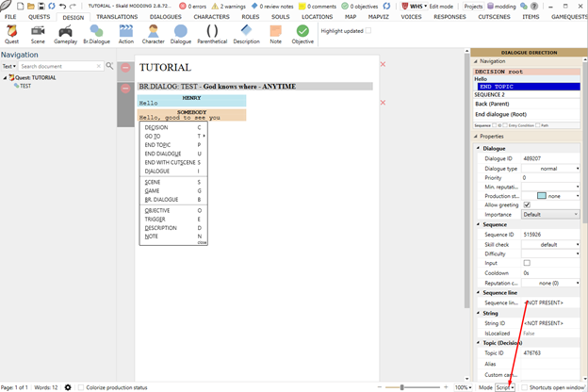Viewport: 588px width, 392px height.
Task: Switch to the QUESTS tab
Action: point(39,17)
